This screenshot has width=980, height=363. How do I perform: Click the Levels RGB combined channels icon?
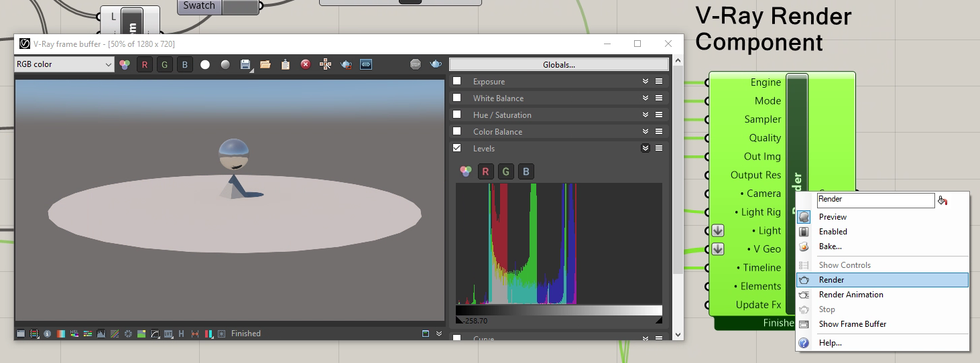(466, 171)
